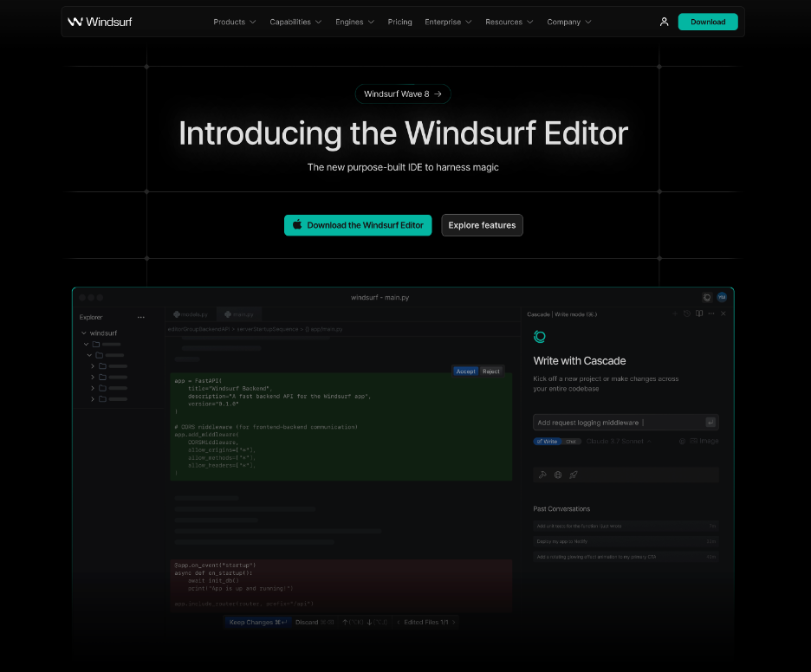The width and height of the screenshot is (811, 672).
Task: Accept the suggested code change
Action: pos(465,372)
